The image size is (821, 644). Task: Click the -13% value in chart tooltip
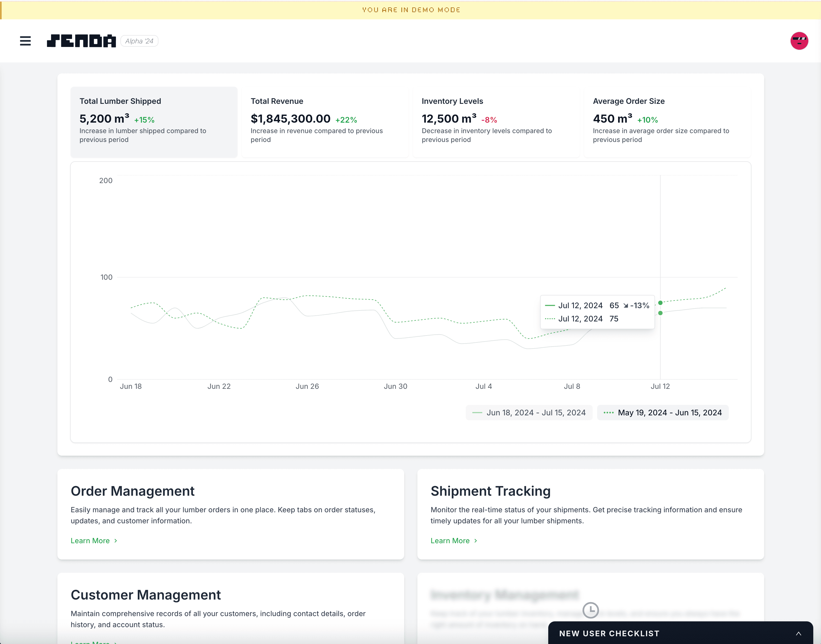640,305
